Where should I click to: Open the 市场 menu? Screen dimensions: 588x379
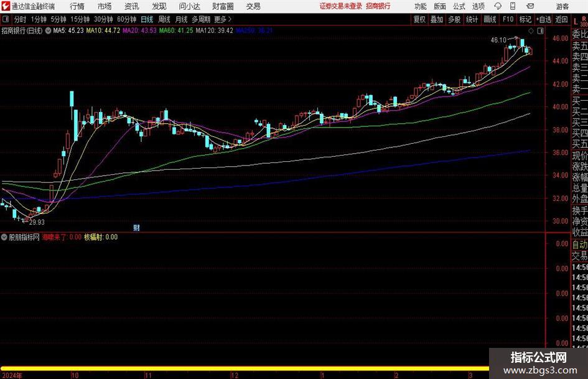pos(105,6)
